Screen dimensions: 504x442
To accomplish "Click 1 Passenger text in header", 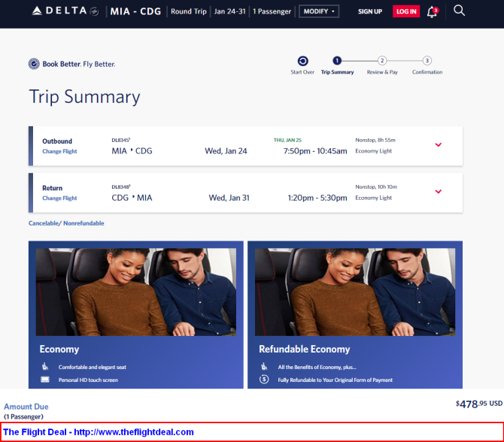I will [272, 11].
